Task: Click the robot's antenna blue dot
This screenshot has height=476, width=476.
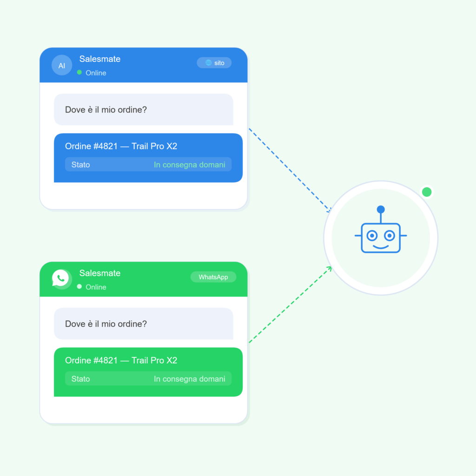Action: tap(381, 209)
